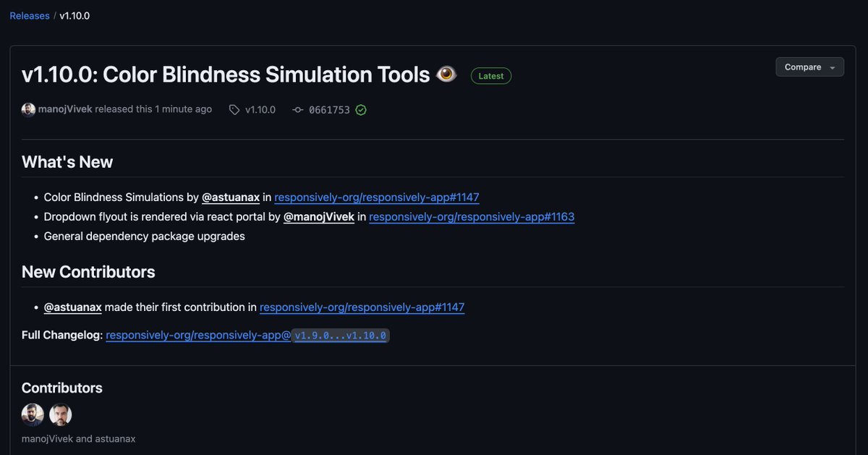Click astuanax's first contribution link
868x455 pixels.
tap(362, 307)
